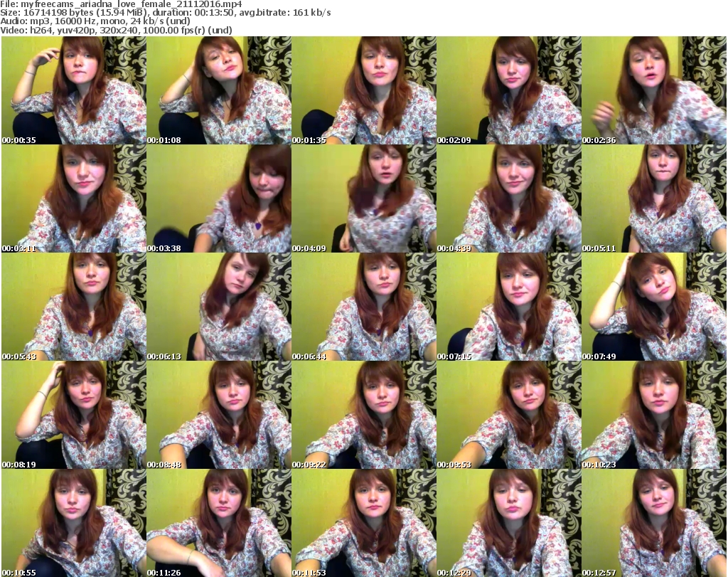
Task: Choose the frame at 00:06:13
Action: click(219, 307)
